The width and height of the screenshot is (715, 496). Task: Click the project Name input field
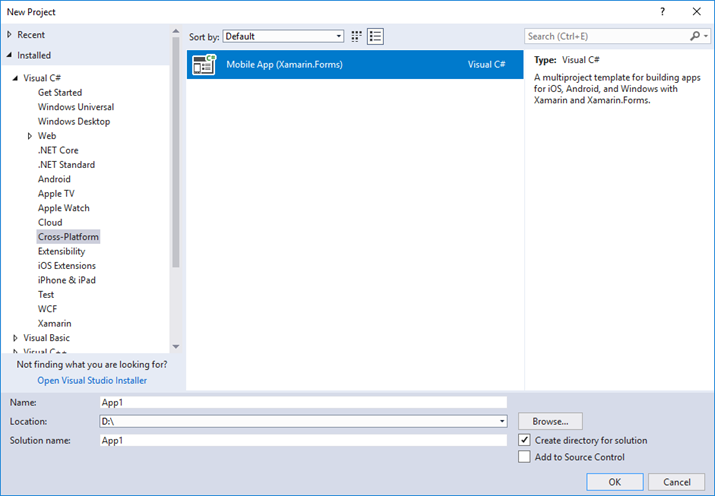(303, 402)
